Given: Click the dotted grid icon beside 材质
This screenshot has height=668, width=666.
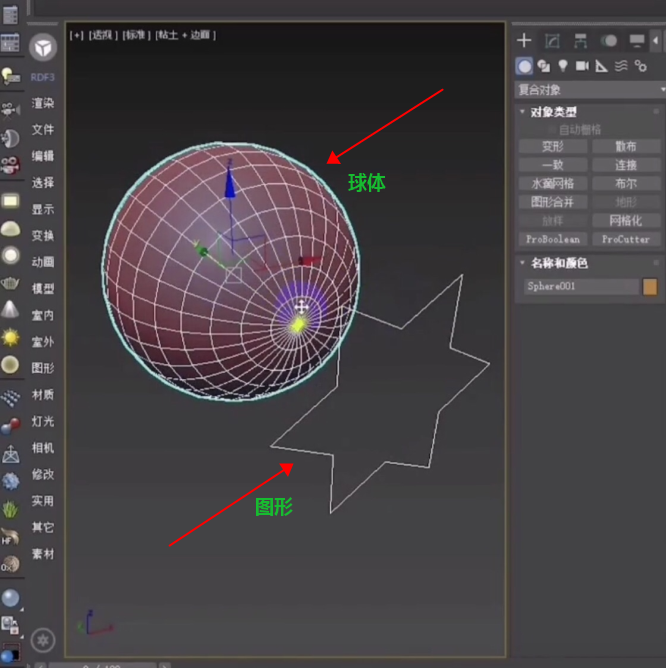Looking at the screenshot, I should point(10,398).
